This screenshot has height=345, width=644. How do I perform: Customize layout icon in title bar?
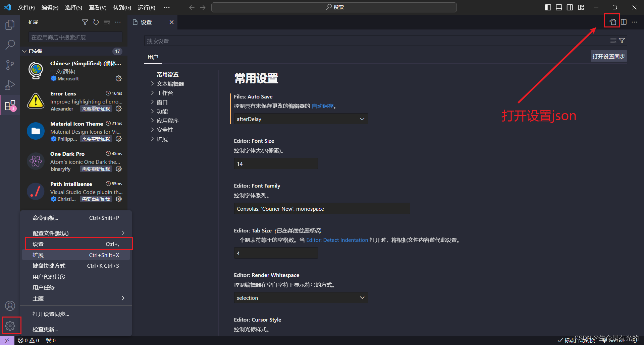(581, 7)
